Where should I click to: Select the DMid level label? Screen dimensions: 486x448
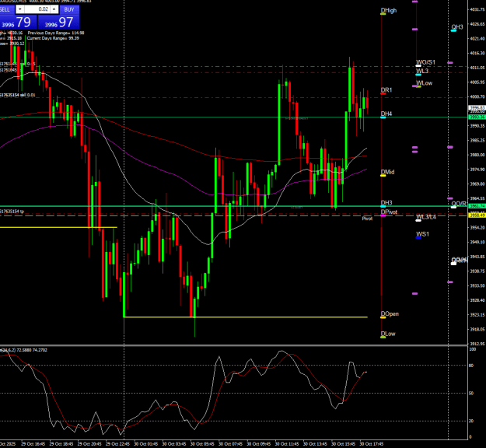tap(388, 172)
